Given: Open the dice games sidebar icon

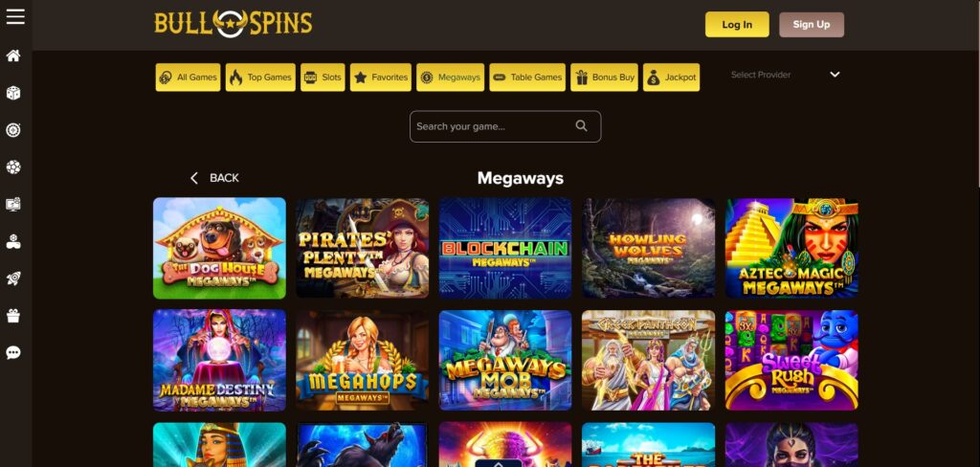Looking at the screenshot, I should (13, 93).
